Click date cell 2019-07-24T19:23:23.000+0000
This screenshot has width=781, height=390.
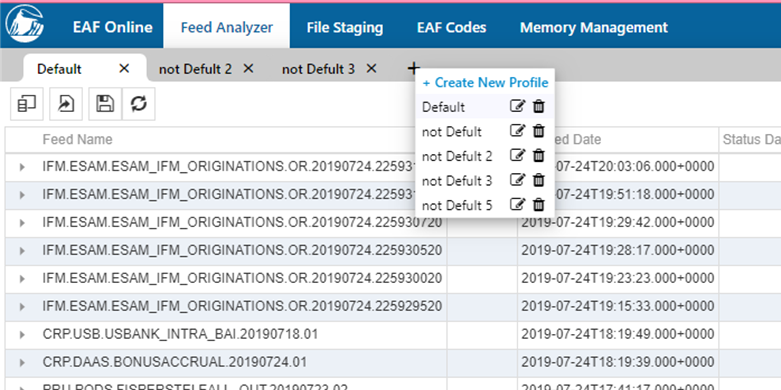tap(618, 278)
